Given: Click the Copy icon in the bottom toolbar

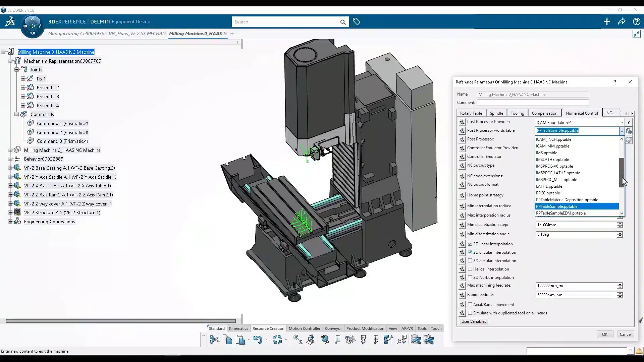Looking at the screenshot, I should pos(227,340).
